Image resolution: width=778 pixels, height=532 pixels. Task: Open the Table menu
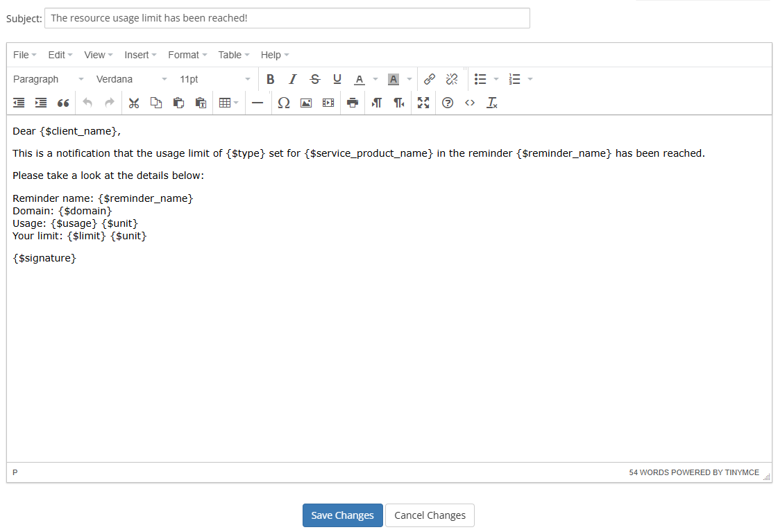(x=234, y=55)
